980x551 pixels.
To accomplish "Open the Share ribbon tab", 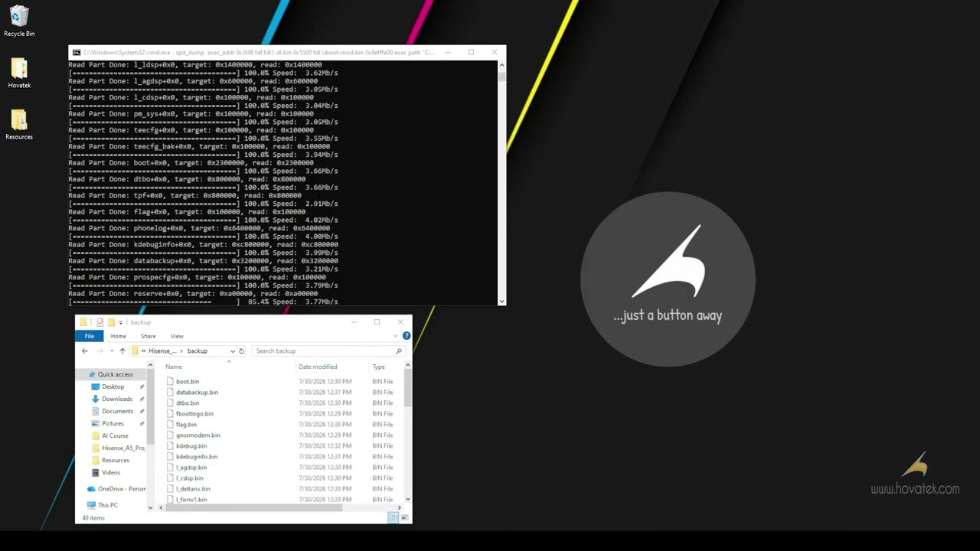I will coord(148,336).
